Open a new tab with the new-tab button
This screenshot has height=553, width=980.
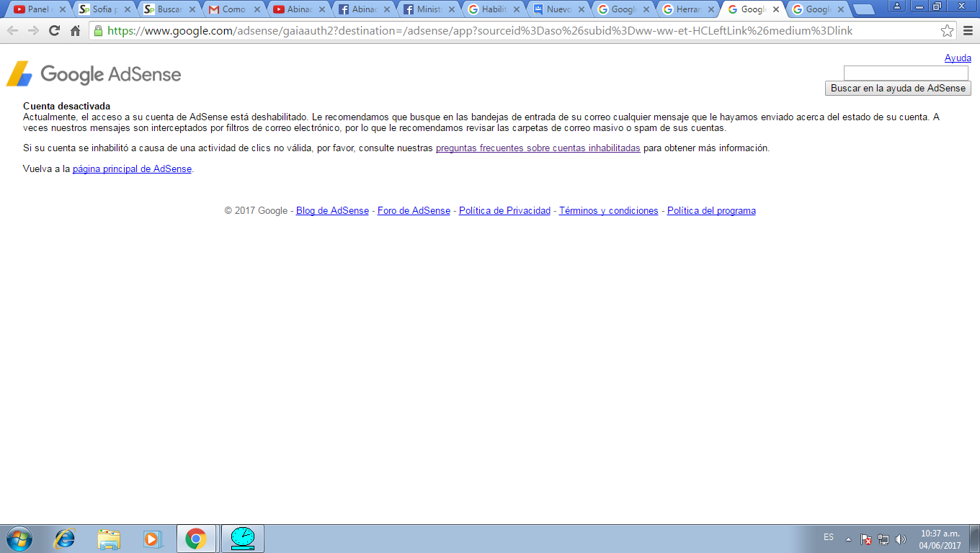click(x=863, y=9)
